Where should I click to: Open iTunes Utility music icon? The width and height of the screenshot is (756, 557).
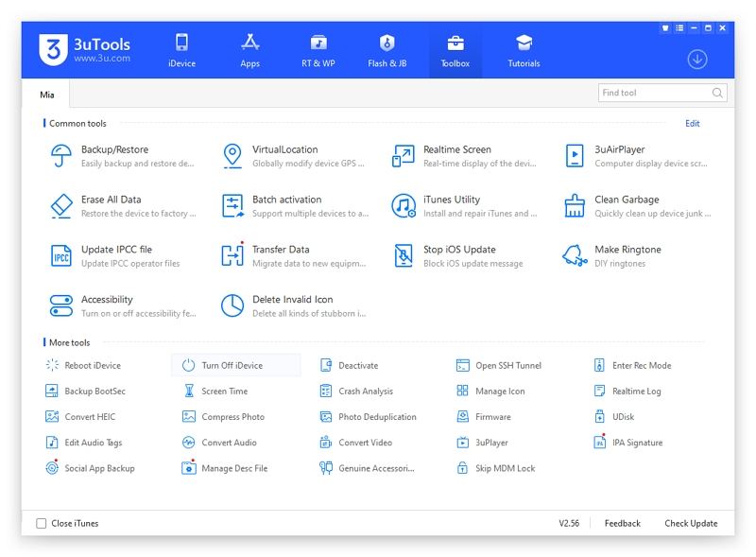click(404, 206)
